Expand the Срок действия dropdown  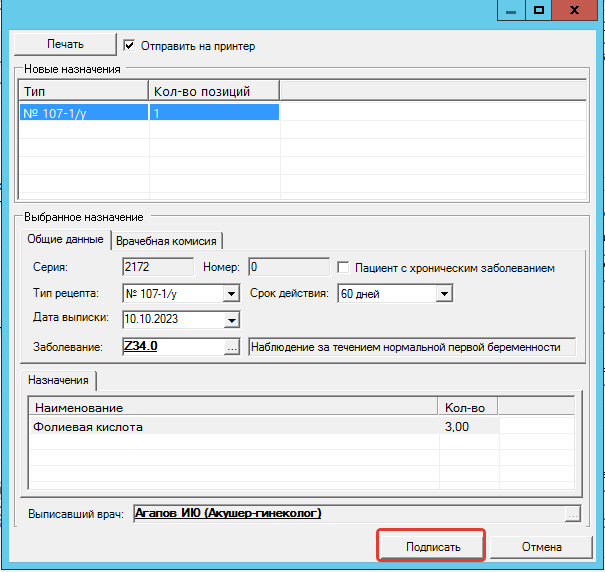tap(444, 294)
